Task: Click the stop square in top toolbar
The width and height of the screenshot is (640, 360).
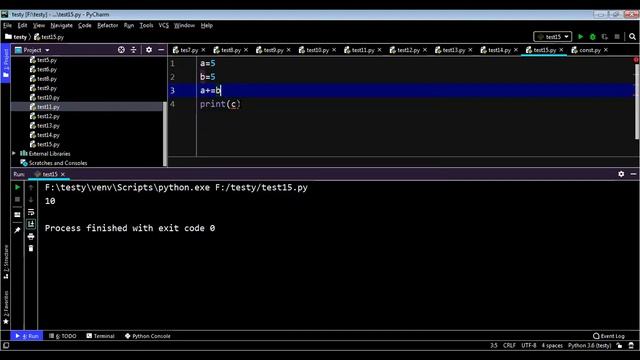Action: pos(617,37)
